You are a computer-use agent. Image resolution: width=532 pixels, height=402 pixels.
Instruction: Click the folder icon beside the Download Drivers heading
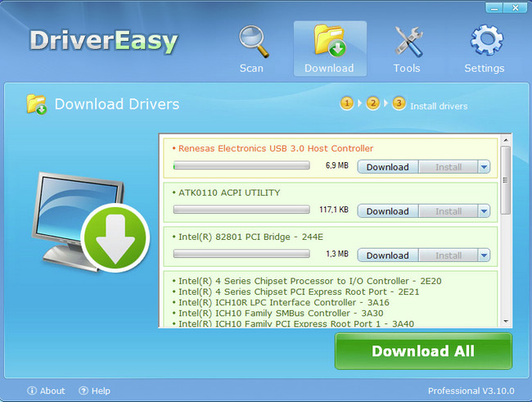coord(36,104)
